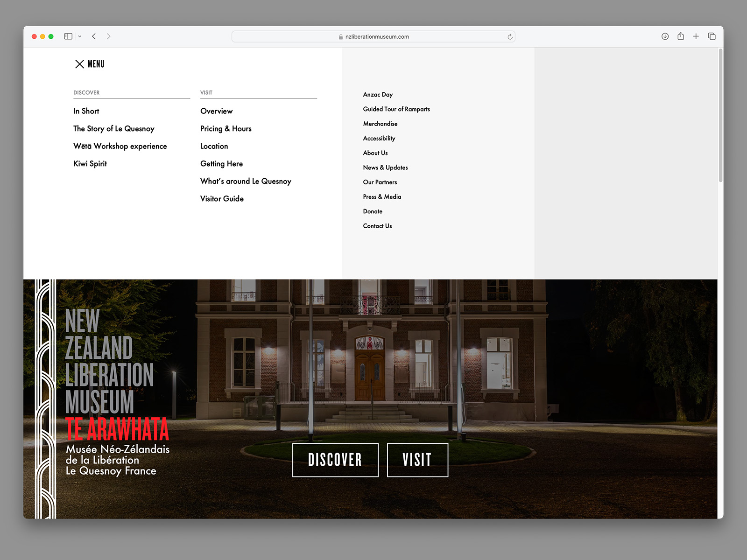The image size is (747, 560).
Task: Open News & Updates
Action: point(386,168)
